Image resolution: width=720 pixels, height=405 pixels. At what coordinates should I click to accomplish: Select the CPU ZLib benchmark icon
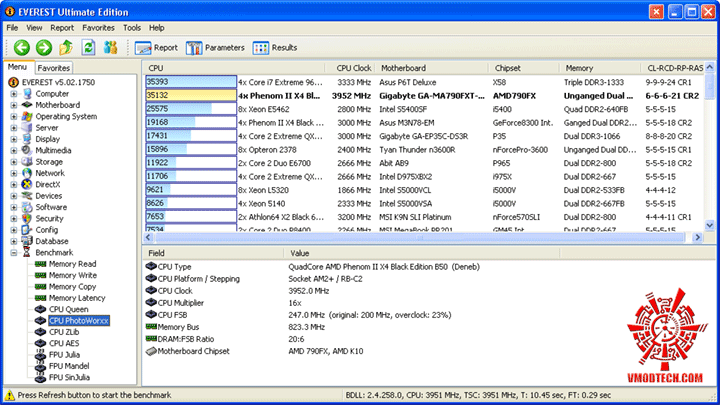(40, 332)
